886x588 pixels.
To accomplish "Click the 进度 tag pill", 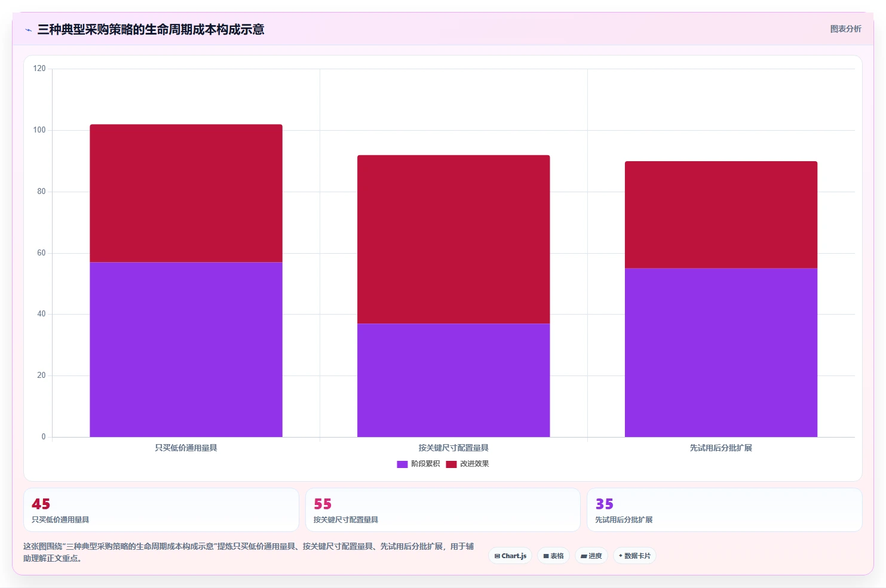I will [591, 556].
